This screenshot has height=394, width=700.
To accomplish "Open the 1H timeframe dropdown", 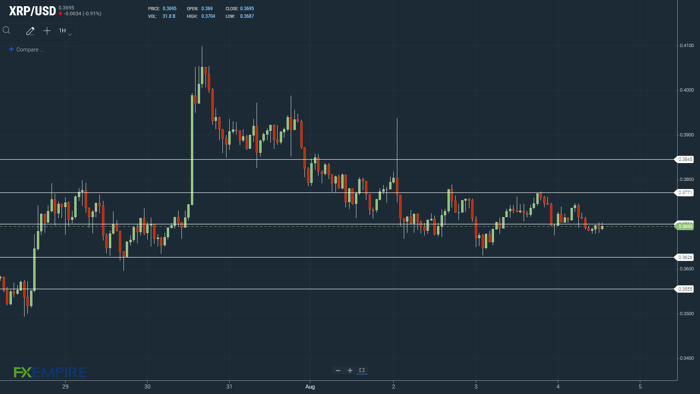I will [65, 31].
